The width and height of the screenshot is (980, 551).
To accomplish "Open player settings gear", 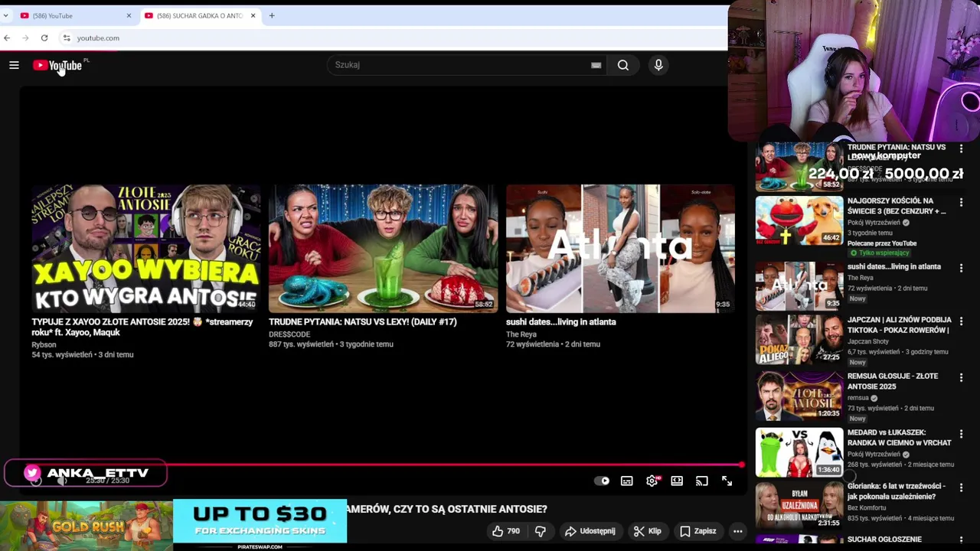I will [x=652, y=481].
